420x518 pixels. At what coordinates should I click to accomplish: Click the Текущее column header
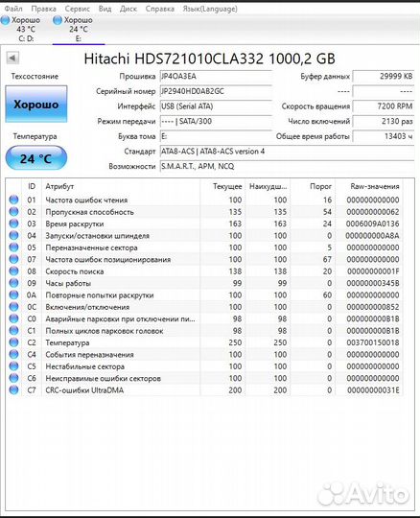tap(222, 186)
